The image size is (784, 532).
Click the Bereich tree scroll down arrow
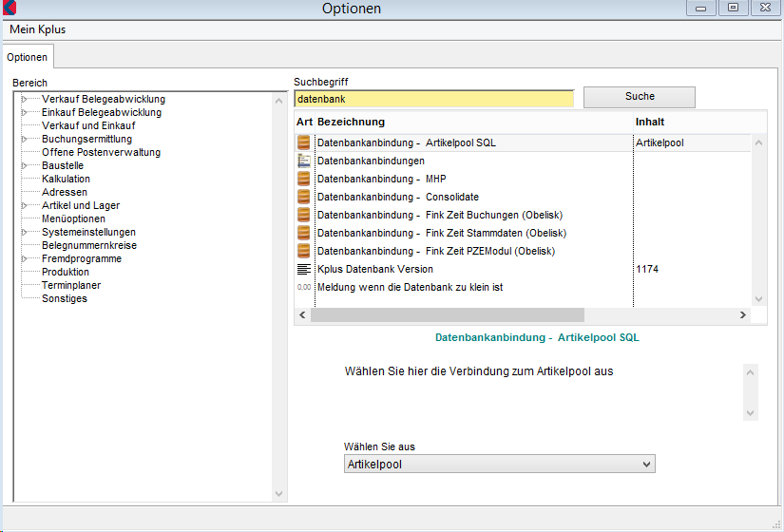[x=279, y=493]
